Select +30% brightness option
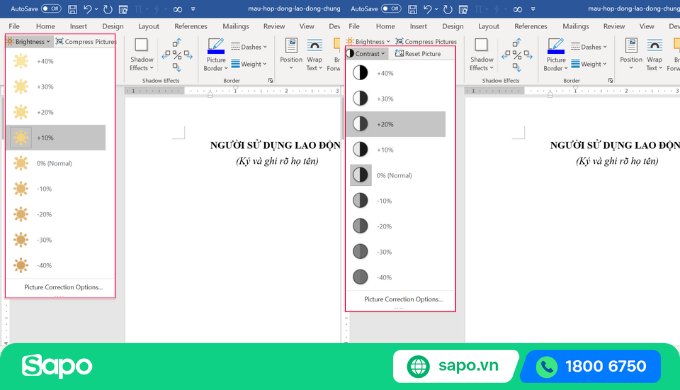680x390 pixels. pos(56,87)
